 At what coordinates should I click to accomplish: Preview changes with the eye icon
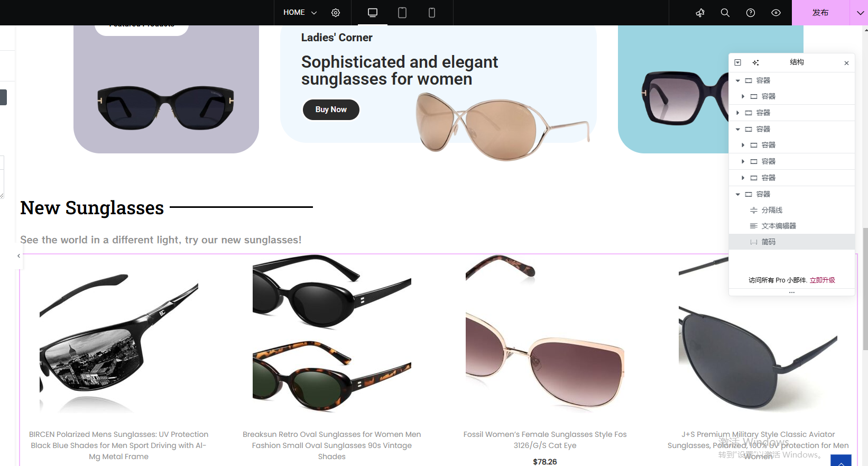point(776,13)
